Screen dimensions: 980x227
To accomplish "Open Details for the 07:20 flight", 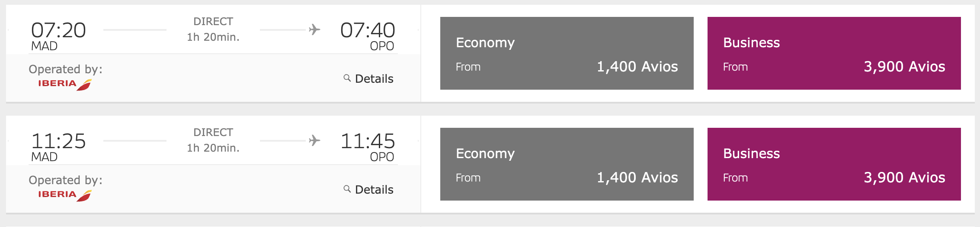I will [x=374, y=79].
